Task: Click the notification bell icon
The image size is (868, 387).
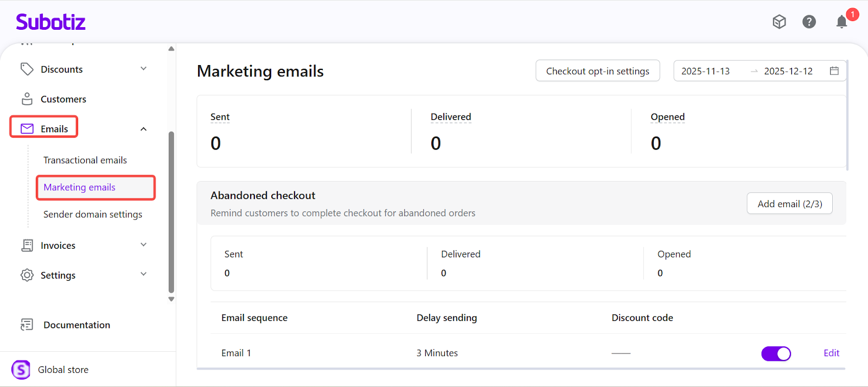Action: (841, 22)
